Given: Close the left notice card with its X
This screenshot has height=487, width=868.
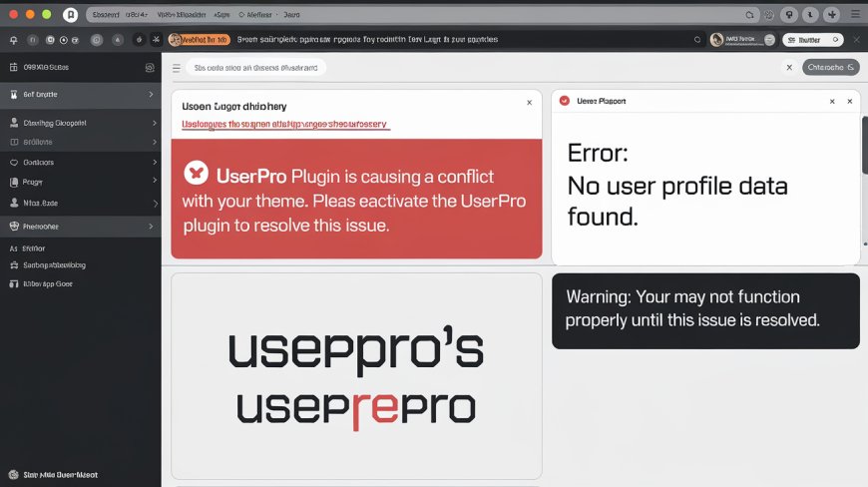Looking at the screenshot, I should [529, 103].
